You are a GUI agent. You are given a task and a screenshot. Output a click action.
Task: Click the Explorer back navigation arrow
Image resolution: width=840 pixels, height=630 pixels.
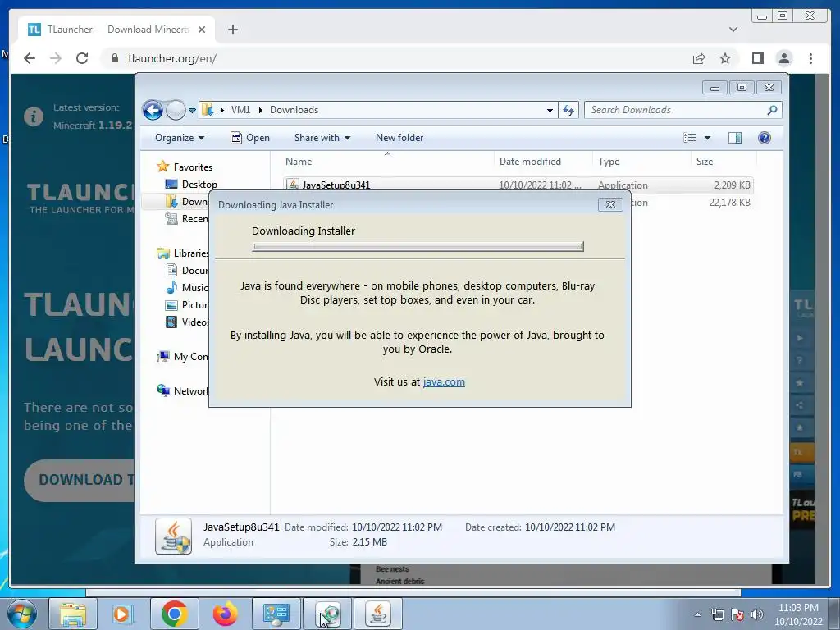click(153, 111)
